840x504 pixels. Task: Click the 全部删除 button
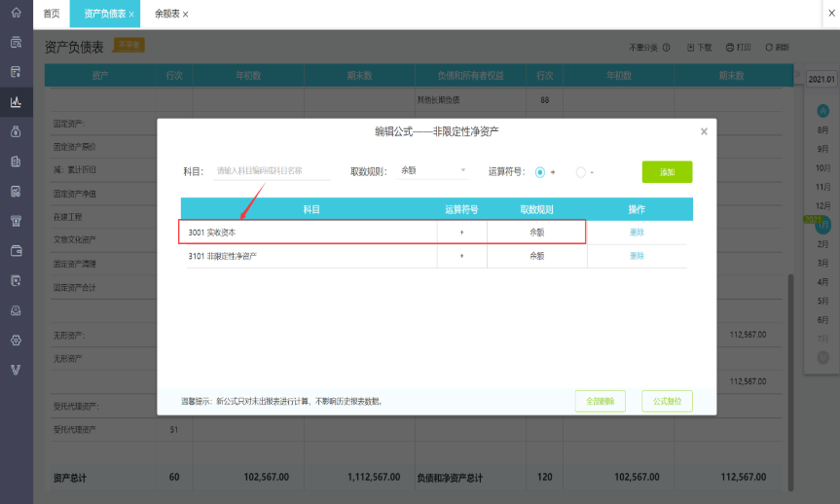point(600,401)
